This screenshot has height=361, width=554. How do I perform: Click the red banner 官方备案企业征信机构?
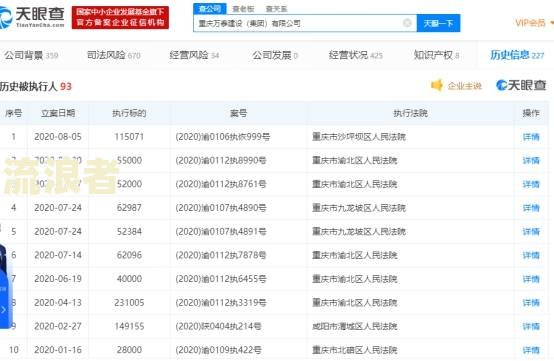coord(120,17)
